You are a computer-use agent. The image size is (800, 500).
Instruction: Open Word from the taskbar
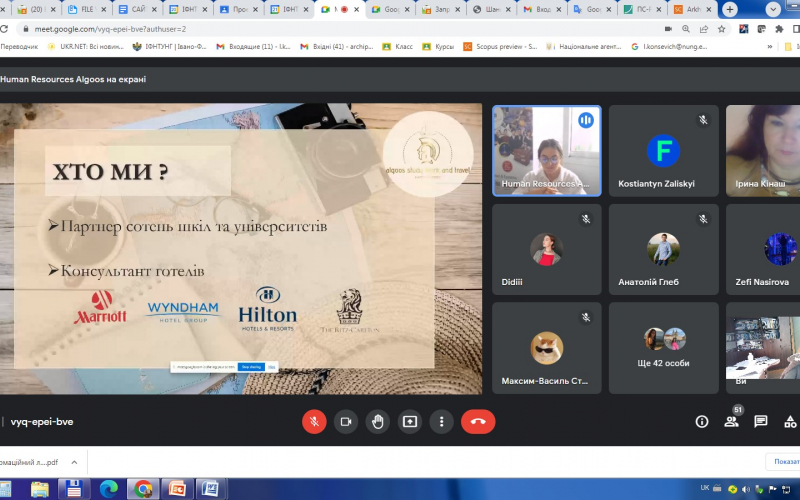pos(210,489)
